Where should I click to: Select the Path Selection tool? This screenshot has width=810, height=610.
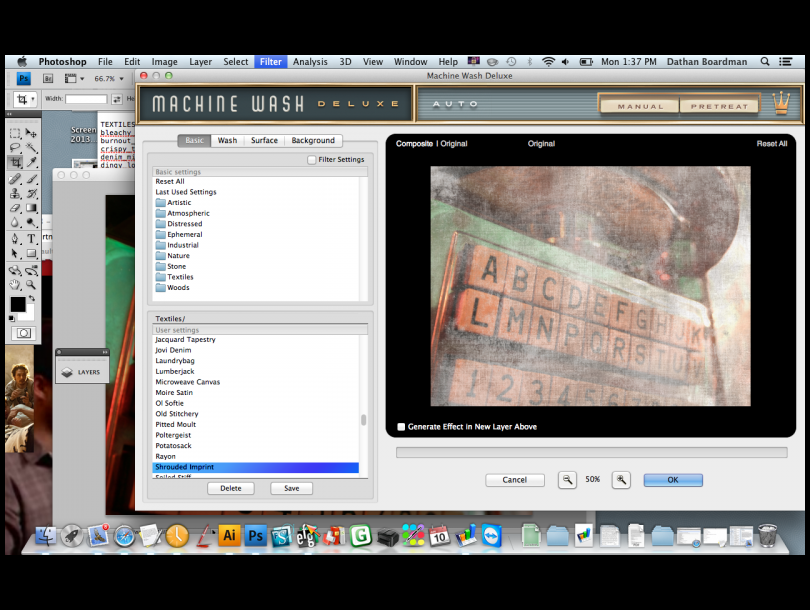[x=15, y=254]
